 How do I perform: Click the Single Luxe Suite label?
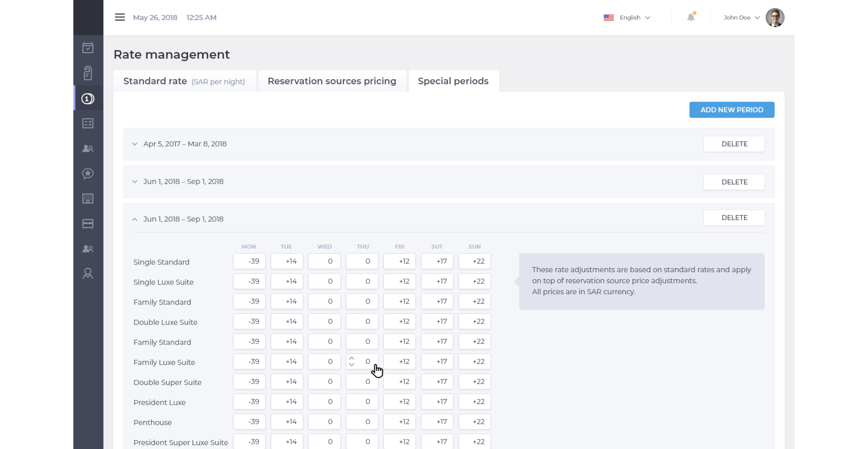[x=163, y=282]
